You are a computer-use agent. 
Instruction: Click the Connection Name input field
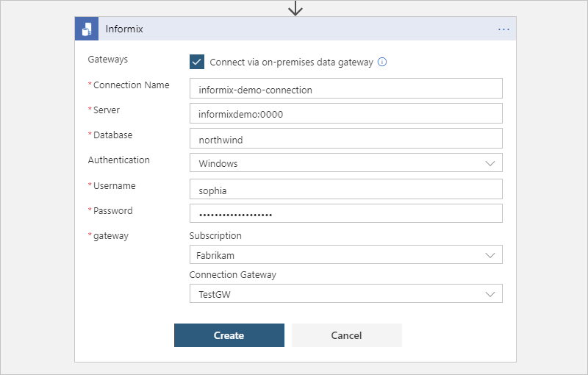pos(345,89)
